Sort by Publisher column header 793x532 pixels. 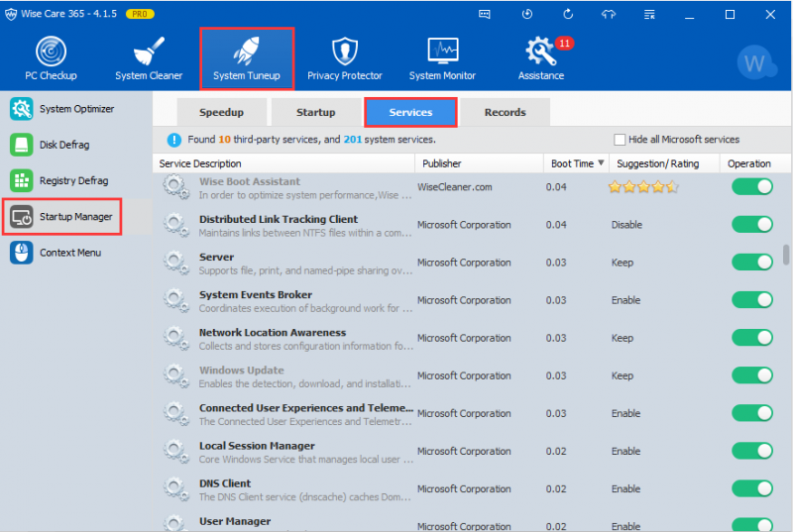pos(479,163)
